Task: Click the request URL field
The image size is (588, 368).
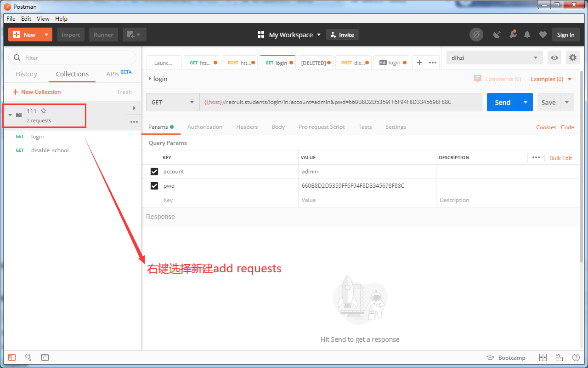Action: (x=341, y=102)
